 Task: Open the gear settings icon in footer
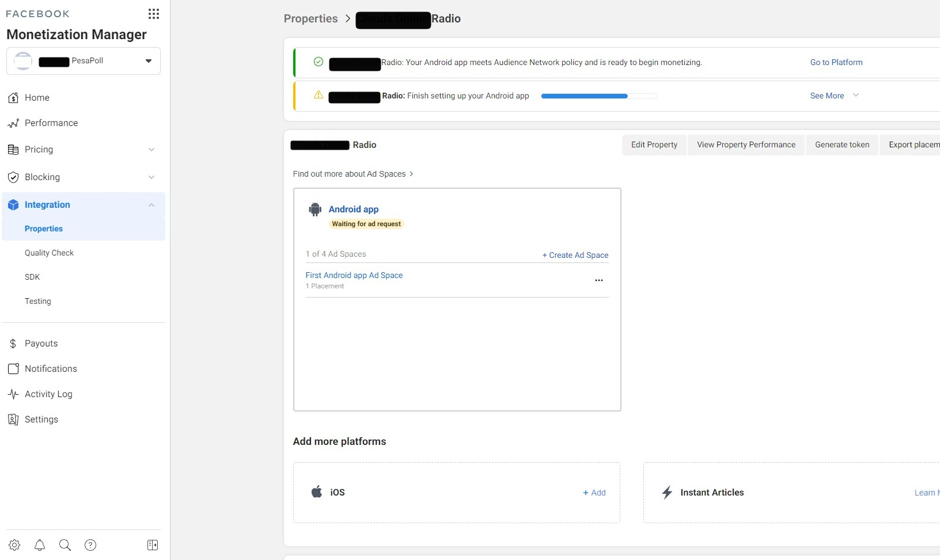[x=14, y=545]
